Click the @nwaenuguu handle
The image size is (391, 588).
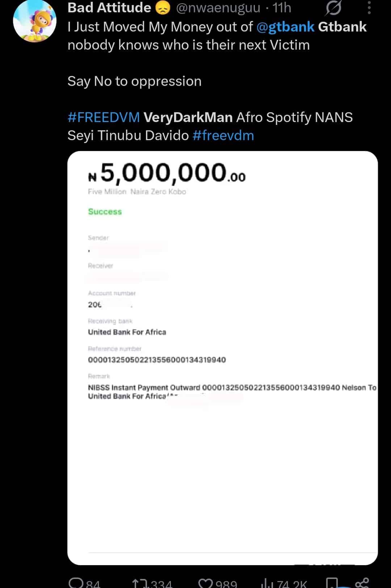(x=218, y=8)
